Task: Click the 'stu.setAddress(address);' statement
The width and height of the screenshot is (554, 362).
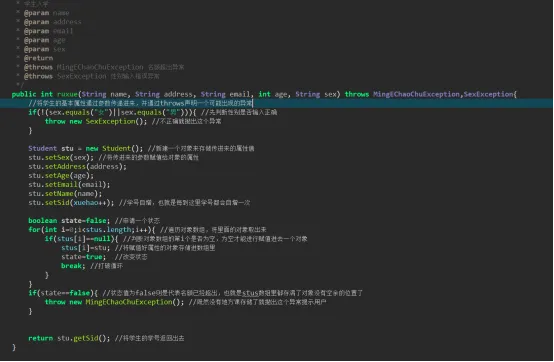Action: point(77,167)
